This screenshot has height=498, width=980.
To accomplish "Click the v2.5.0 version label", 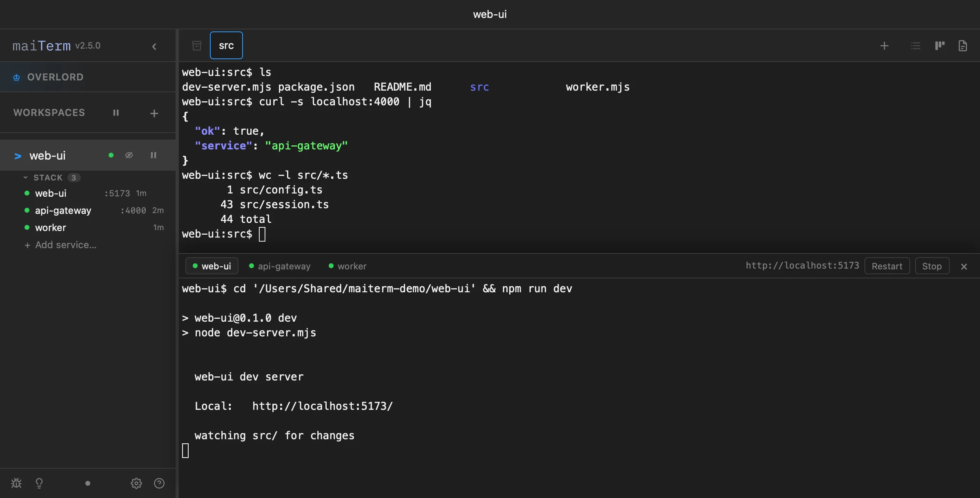I will pyautogui.click(x=88, y=46).
